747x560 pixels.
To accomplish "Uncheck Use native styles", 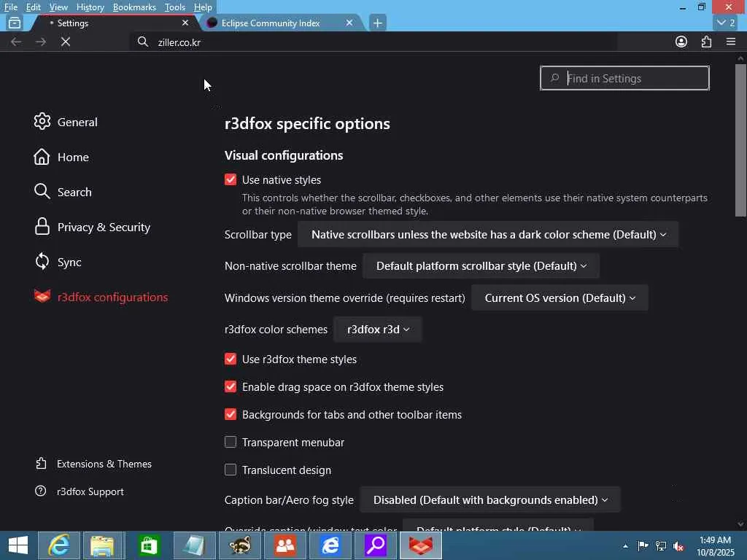I will (x=231, y=179).
